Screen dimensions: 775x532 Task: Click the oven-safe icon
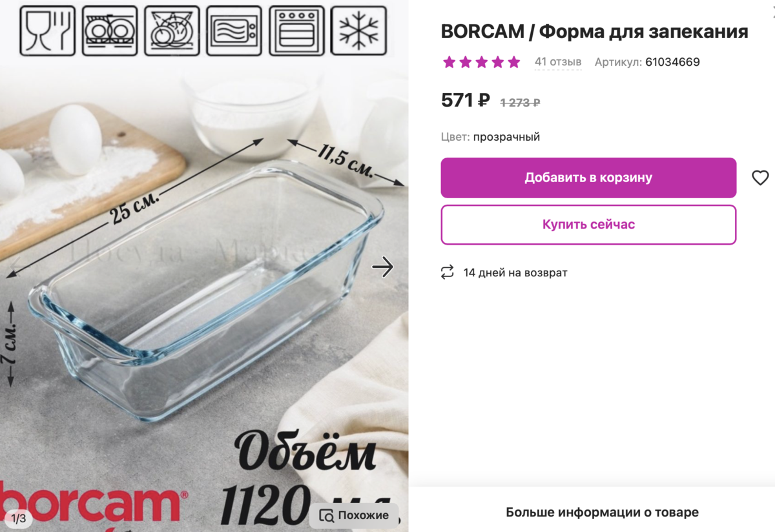point(296,30)
